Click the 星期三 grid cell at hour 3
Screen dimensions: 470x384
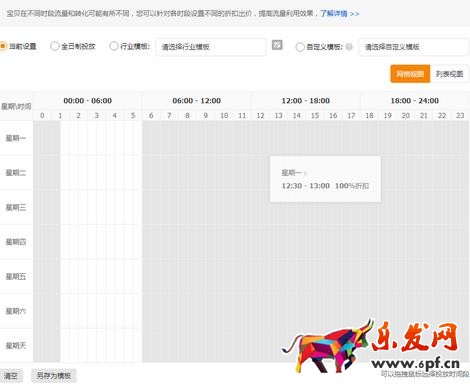tap(97, 207)
